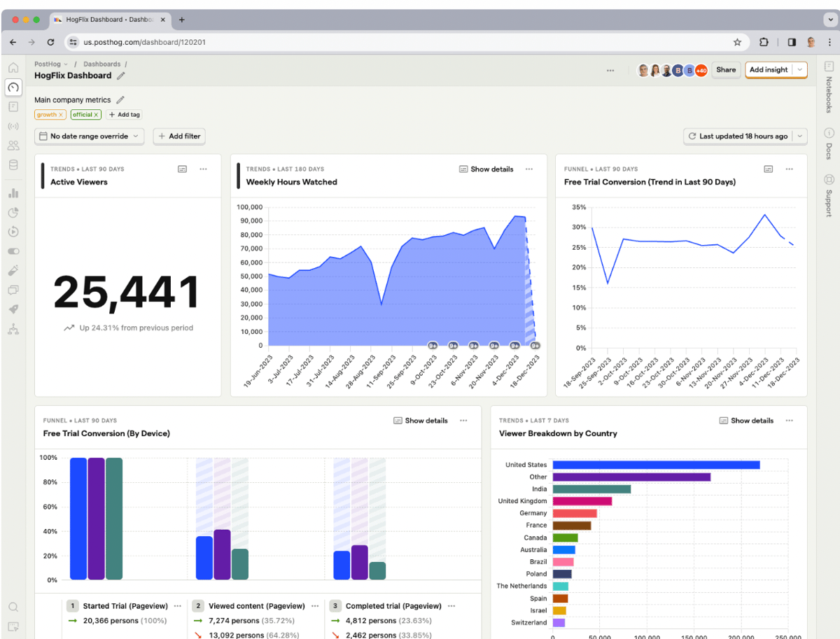The image size is (840, 639).
Task: Edit description pencil next to Main company metrics
Action: [120, 100]
